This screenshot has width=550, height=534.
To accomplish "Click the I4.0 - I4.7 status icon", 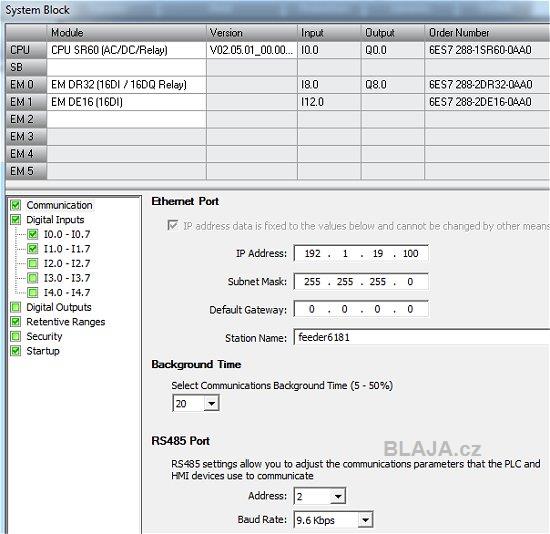I will 33,293.
